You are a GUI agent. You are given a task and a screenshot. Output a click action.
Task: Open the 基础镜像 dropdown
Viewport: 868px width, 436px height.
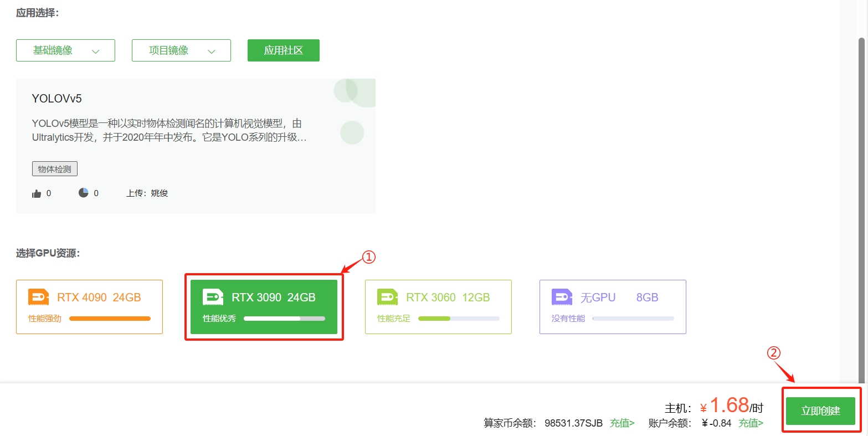click(x=65, y=50)
